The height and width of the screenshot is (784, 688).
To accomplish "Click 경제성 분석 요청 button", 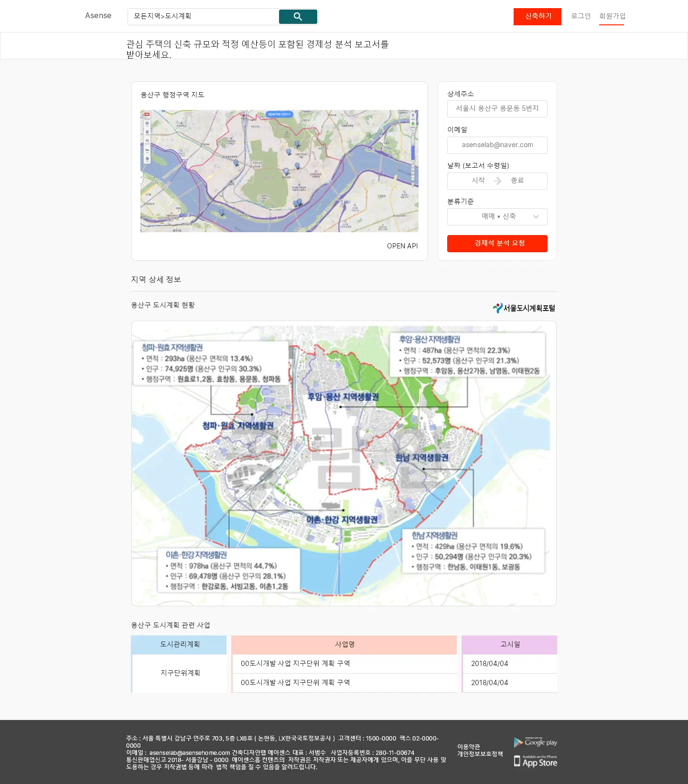I will click(497, 244).
